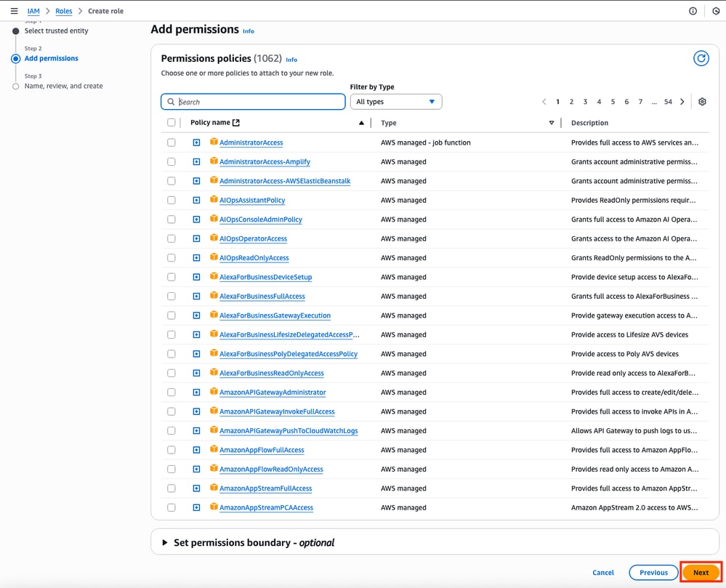Click the policy icon for AmazonAppFlowFullAccess
This screenshot has width=726, height=588.
[x=214, y=449]
